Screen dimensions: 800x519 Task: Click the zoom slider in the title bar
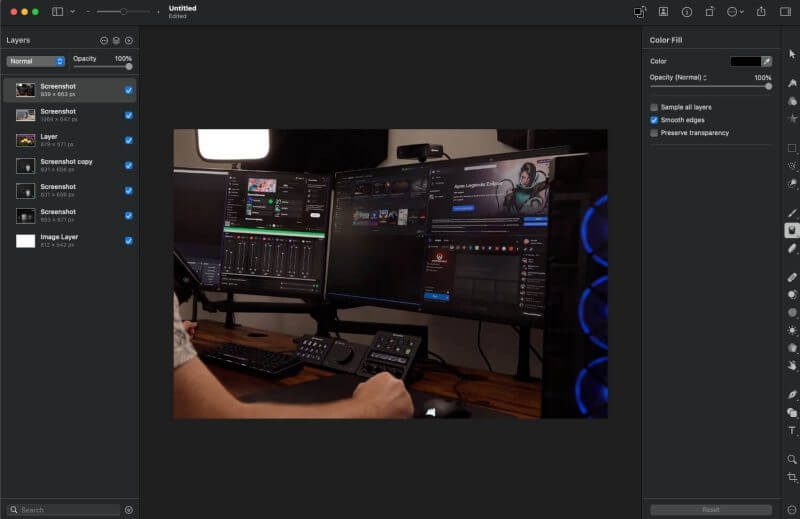[123, 12]
